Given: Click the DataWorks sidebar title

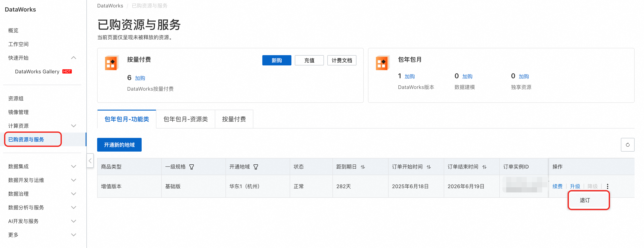Looking at the screenshot, I should [x=20, y=9].
